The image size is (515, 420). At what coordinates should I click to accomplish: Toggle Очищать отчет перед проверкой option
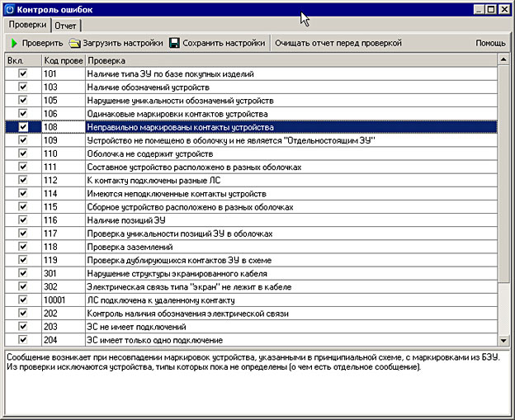pos(338,43)
